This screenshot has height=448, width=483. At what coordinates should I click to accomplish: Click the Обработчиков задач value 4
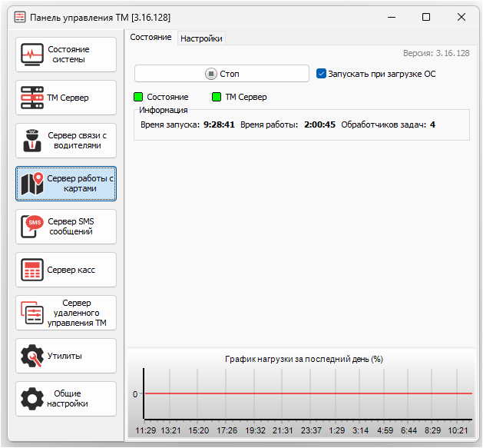[433, 124]
